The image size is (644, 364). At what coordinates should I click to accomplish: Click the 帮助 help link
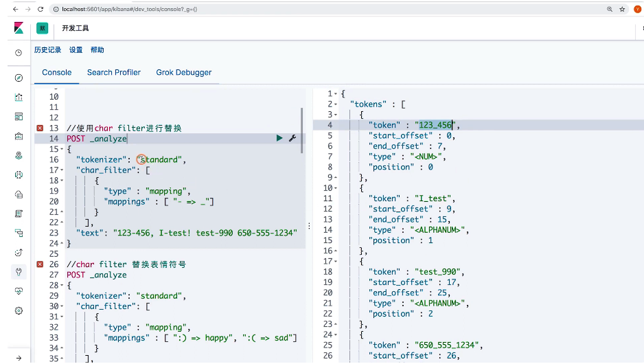pyautogui.click(x=97, y=50)
